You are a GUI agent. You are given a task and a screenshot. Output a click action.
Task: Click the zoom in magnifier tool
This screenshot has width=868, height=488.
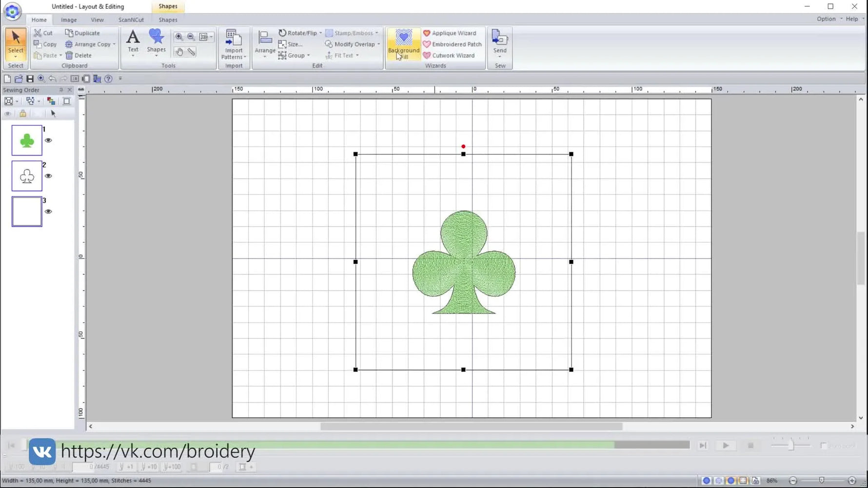(179, 37)
